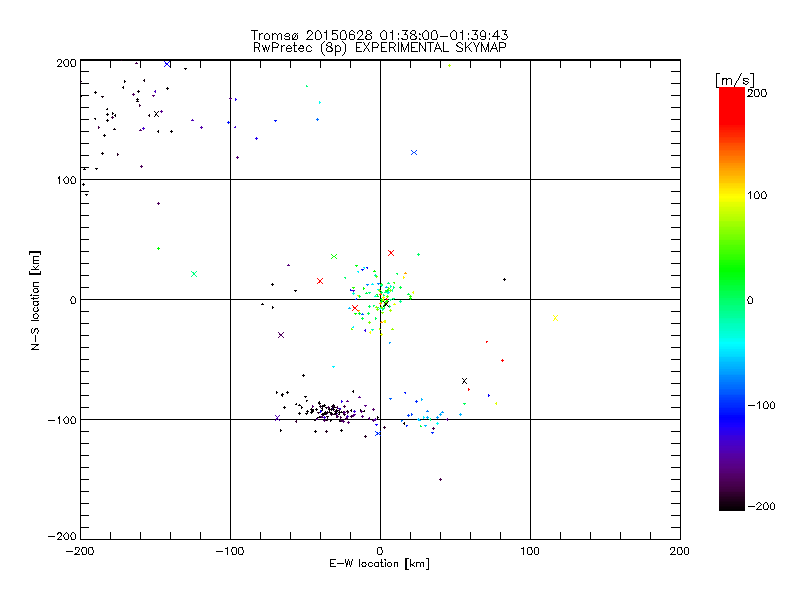Click the y-axis tick label "100"
The image size is (800, 600).
[x=66, y=181]
